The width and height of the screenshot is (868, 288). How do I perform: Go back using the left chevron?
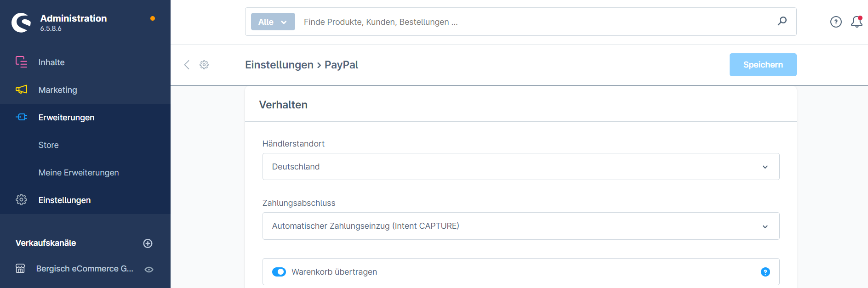point(187,65)
